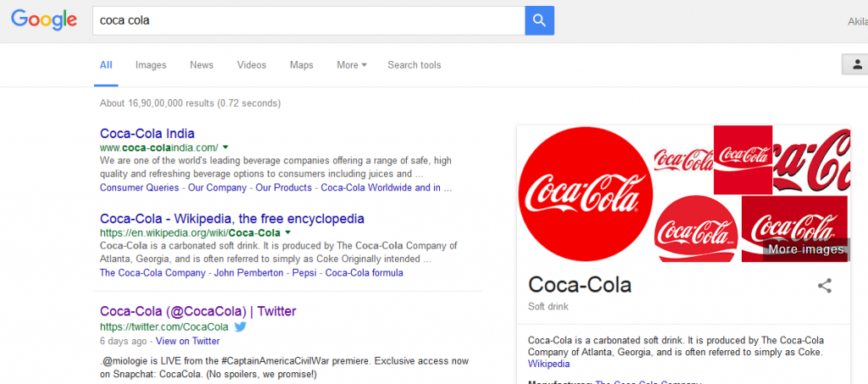Click the www.coca-colaindia.com URL text
868x384 pixels.
[159, 147]
